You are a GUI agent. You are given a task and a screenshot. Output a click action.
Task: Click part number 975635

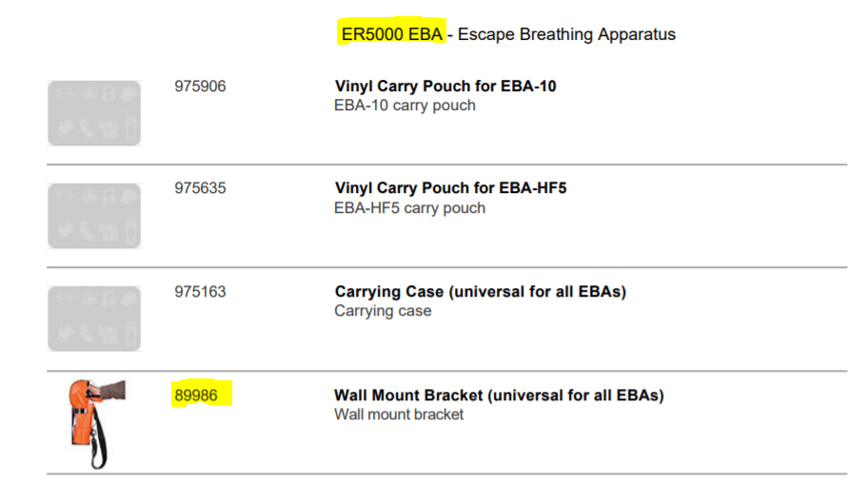pos(200,188)
